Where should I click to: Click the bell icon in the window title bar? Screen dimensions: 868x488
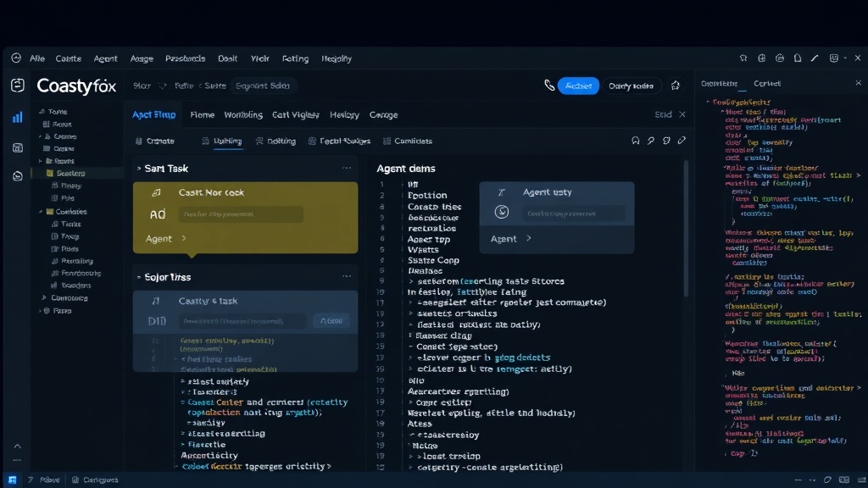(x=797, y=58)
